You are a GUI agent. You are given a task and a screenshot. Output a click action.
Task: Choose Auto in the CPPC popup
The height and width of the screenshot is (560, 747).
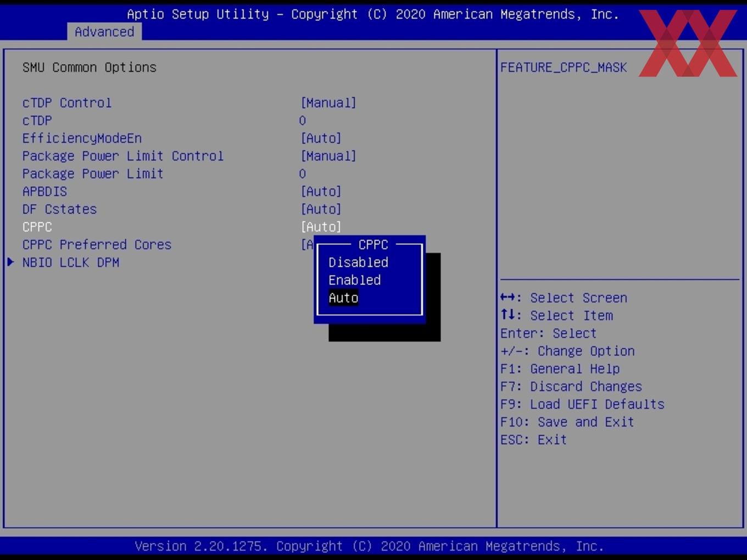[343, 298]
